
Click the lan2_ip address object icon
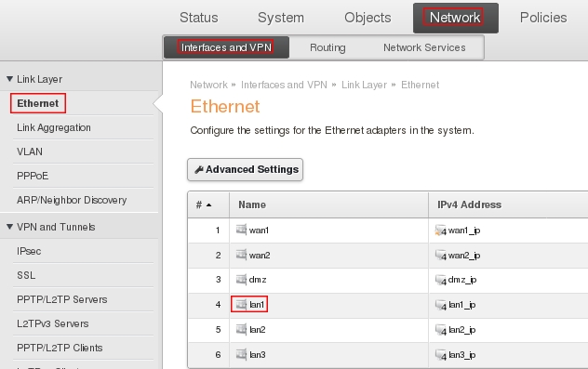[x=441, y=330]
